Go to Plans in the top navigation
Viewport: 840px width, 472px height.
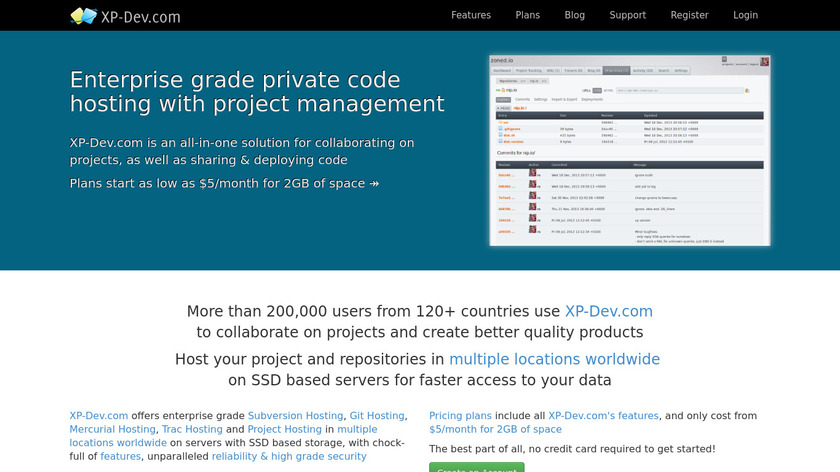pos(527,15)
